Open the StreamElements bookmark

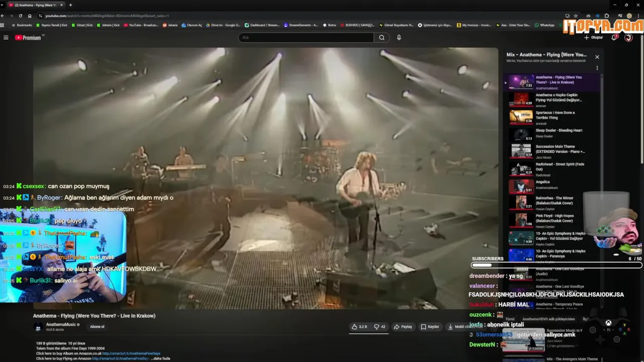click(x=301, y=25)
